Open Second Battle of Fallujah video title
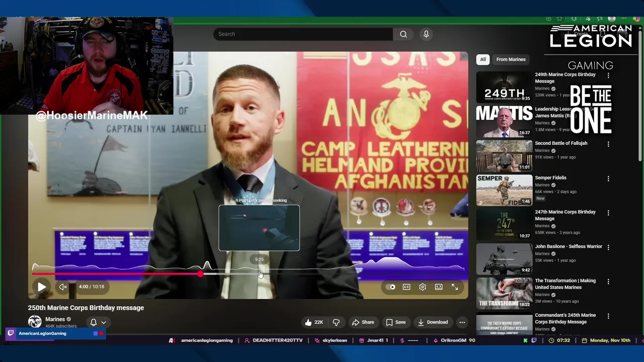644x362 pixels. point(561,143)
